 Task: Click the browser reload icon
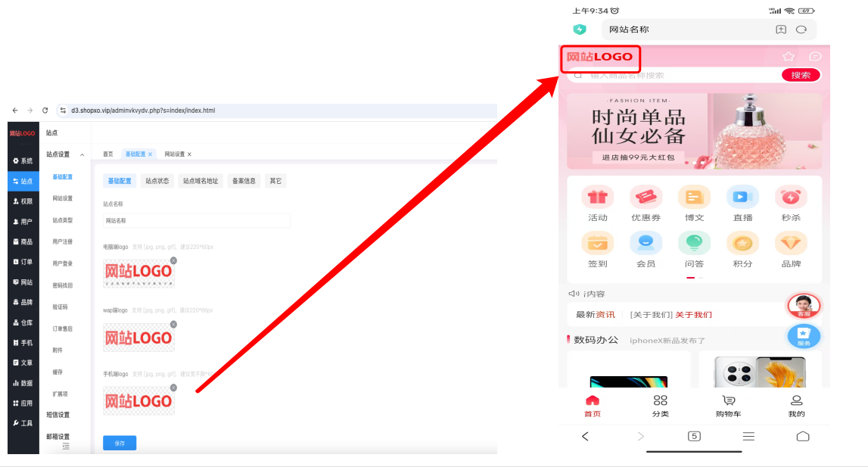click(x=45, y=111)
